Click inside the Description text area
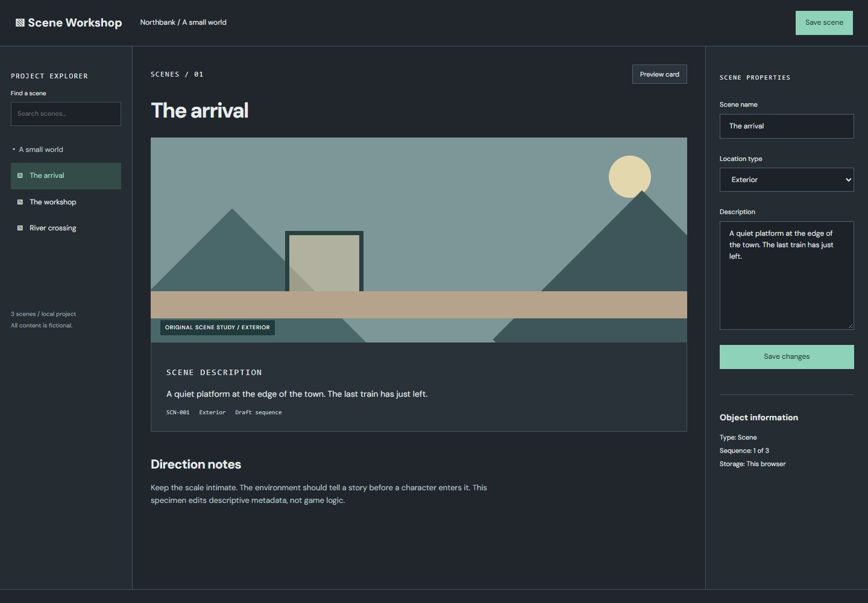 [x=787, y=276]
